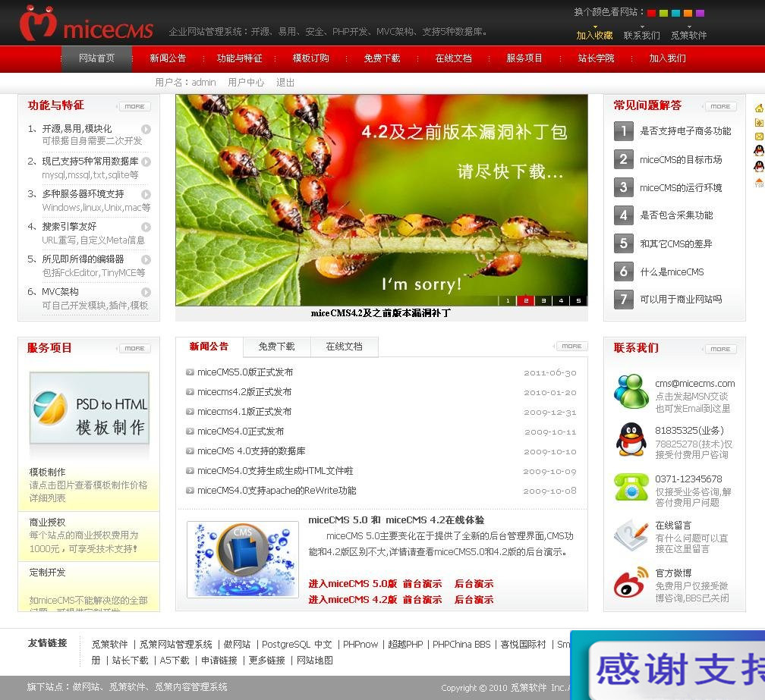Open the Weibo icon beside 官方微博
The height and width of the screenshot is (700, 765).
[631, 582]
